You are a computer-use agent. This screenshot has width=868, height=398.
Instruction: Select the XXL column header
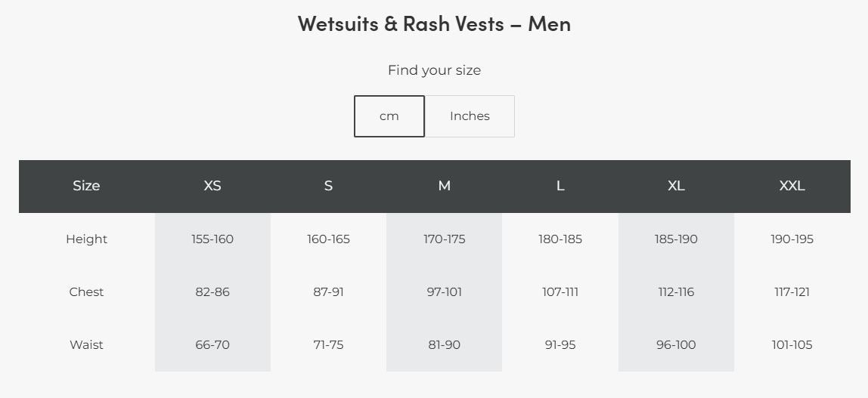tap(792, 186)
